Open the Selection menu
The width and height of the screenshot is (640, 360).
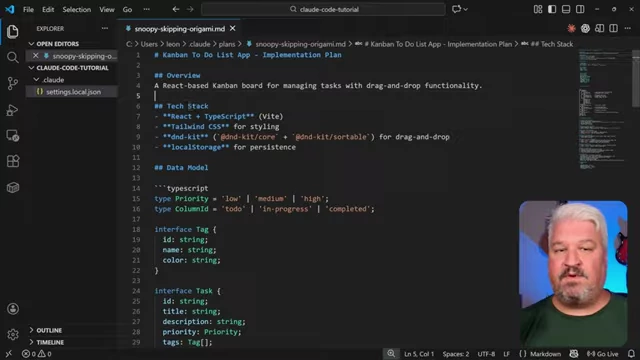(x=76, y=9)
